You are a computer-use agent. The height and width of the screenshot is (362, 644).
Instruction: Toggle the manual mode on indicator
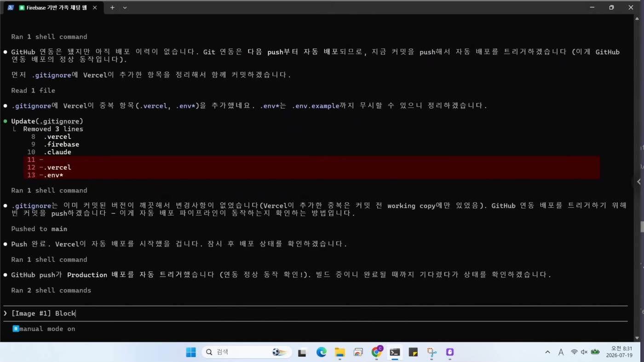(x=47, y=329)
